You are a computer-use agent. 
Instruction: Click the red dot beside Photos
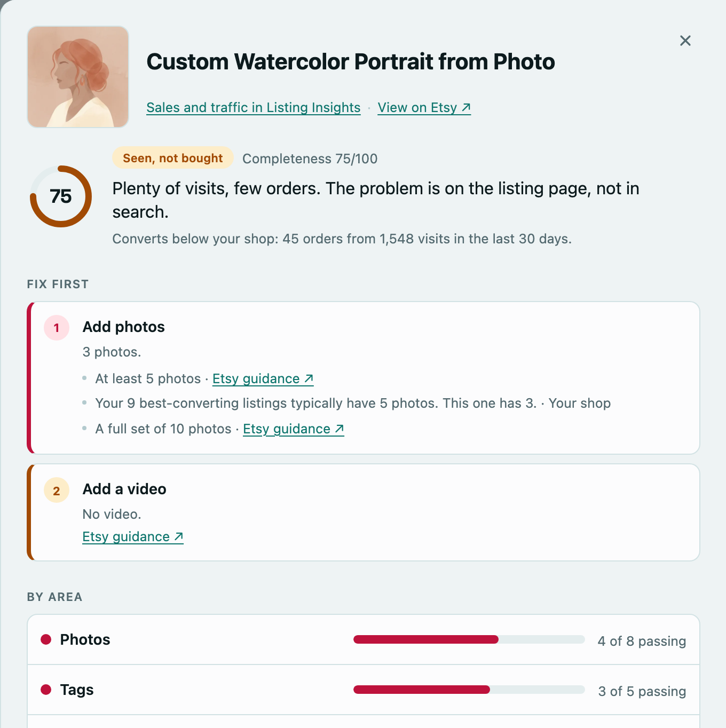click(46, 639)
